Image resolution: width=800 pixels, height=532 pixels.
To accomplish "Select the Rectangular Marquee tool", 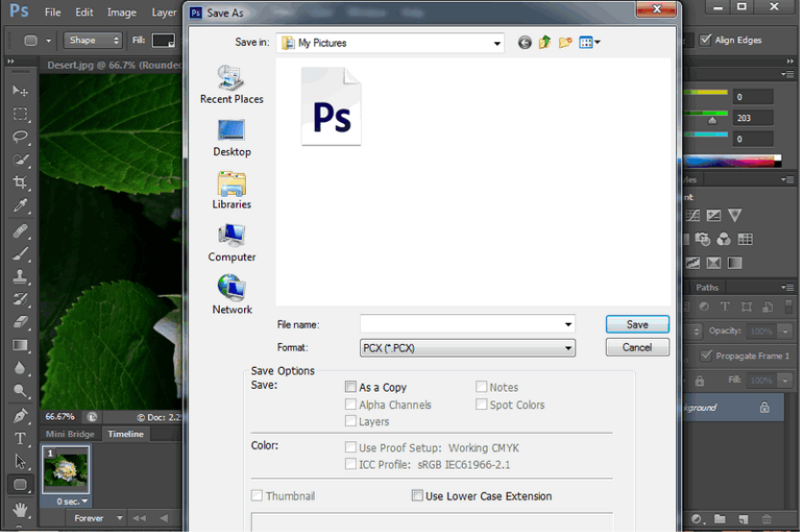I will tap(20, 113).
